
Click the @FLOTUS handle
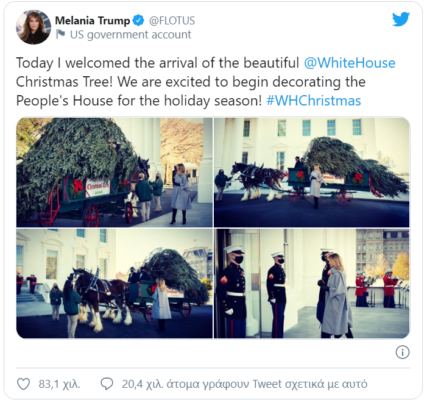(x=172, y=21)
